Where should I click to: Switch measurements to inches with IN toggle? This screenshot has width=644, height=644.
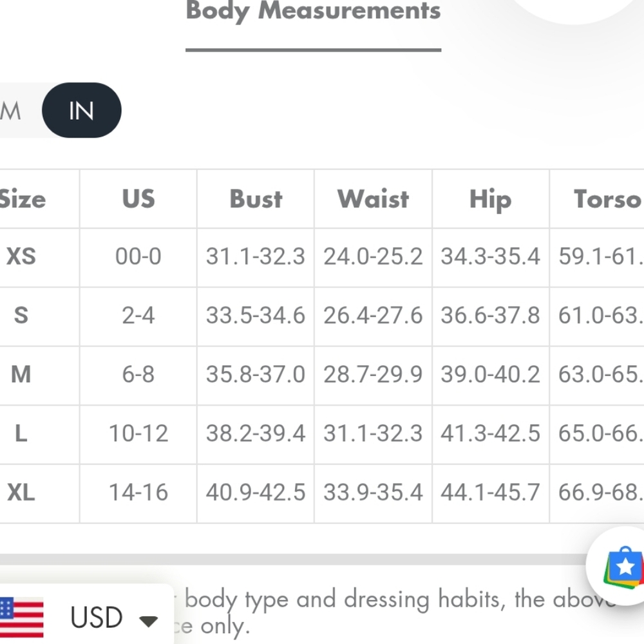[82, 111]
